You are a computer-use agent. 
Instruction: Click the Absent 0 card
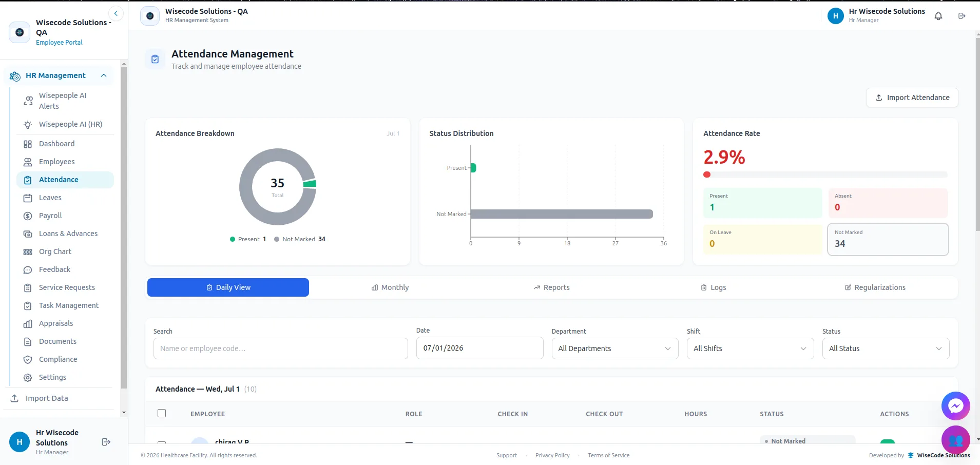888,203
